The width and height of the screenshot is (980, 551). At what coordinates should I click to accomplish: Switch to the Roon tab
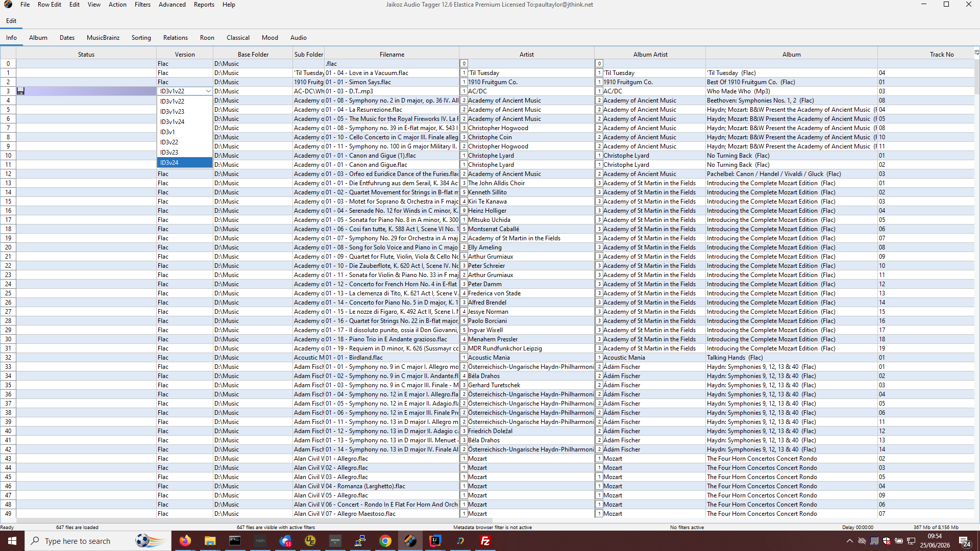207,38
